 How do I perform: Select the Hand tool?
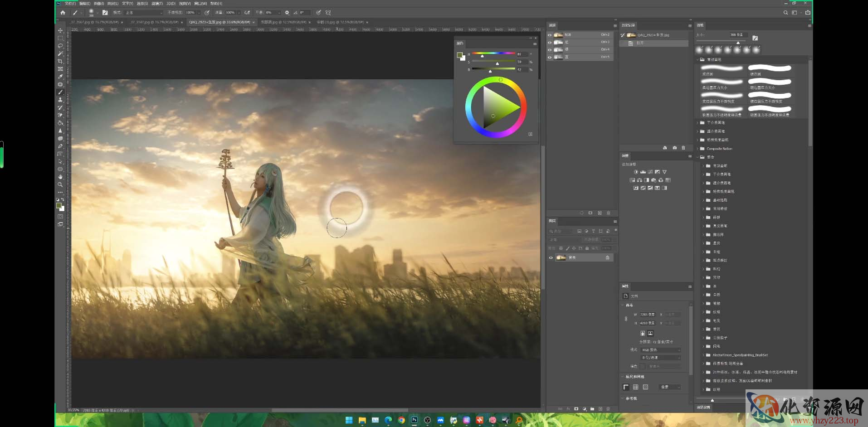[x=60, y=177]
